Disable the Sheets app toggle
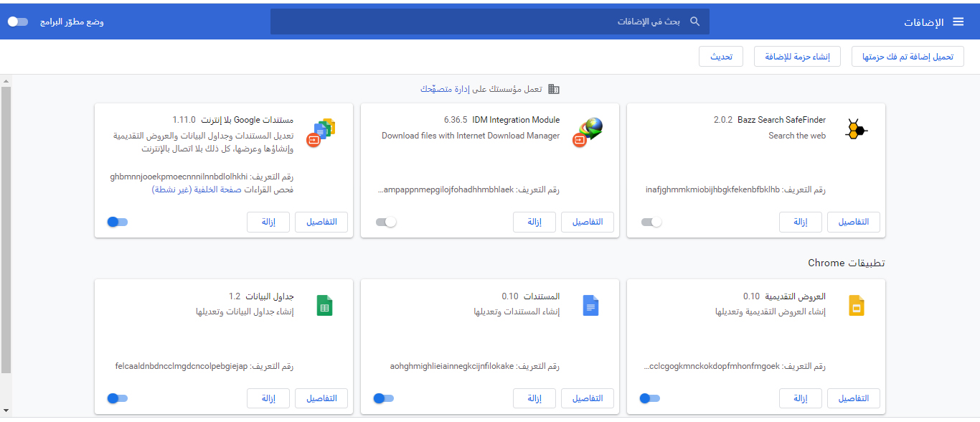 click(118, 398)
